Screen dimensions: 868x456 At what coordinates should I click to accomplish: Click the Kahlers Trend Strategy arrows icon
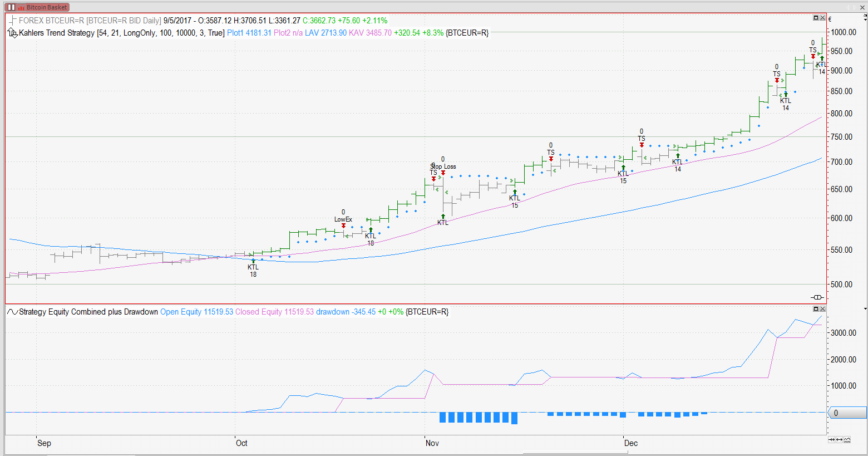(x=12, y=33)
